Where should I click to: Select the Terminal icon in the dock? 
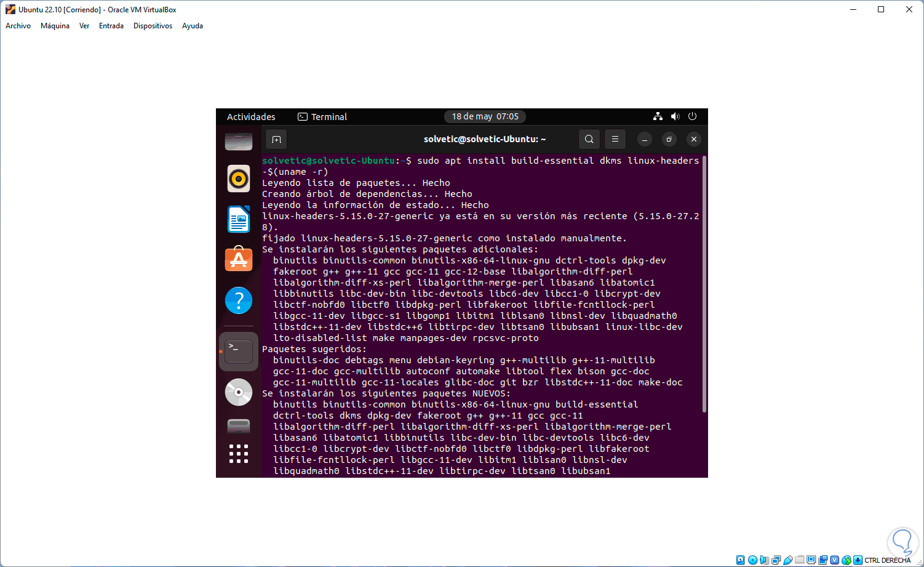pyautogui.click(x=239, y=352)
